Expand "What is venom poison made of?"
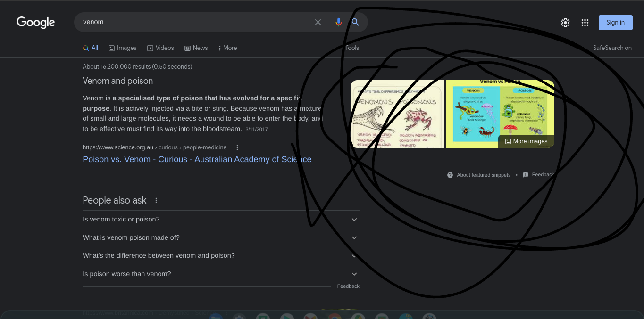The height and width of the screenshot is (319, 644). [221, 237]
